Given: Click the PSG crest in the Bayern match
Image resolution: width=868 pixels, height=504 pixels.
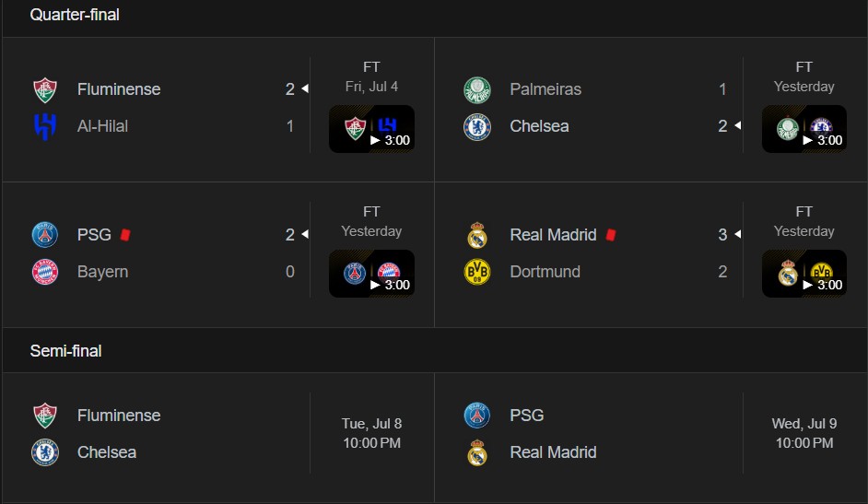Looking at the screenshot, I should (45, 235).
